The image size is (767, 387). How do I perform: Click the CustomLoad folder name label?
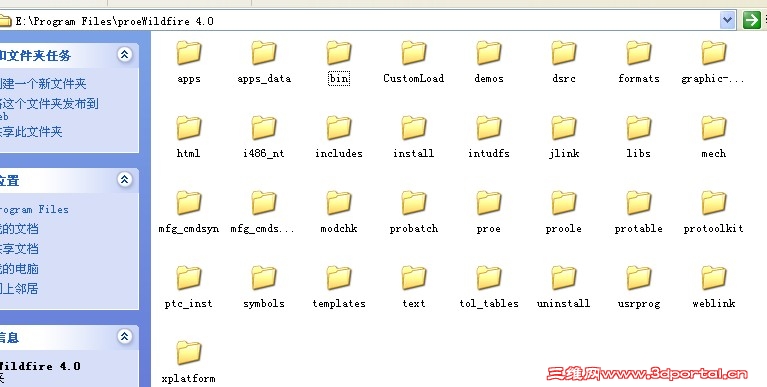pyautogui.click(x=414, y=78)
